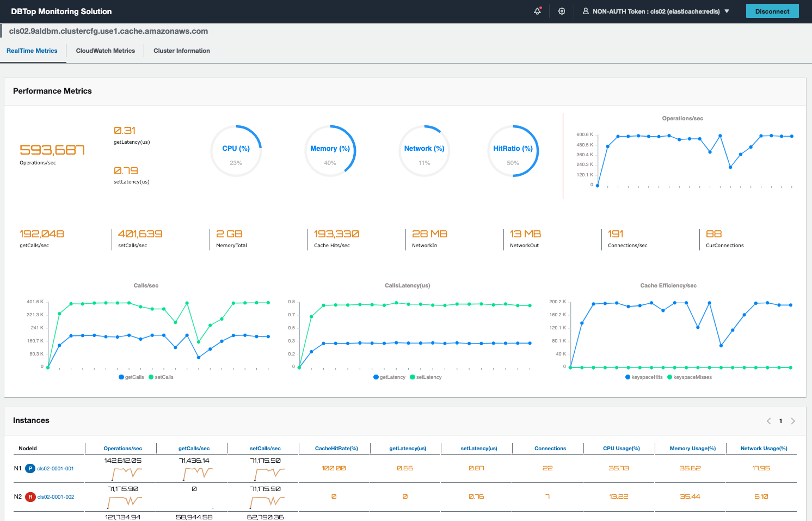Image resolution: width=812 pixels, height=521 pixels.
Task: Sort by Network Usage(%) column header
Action: point(764,449)
